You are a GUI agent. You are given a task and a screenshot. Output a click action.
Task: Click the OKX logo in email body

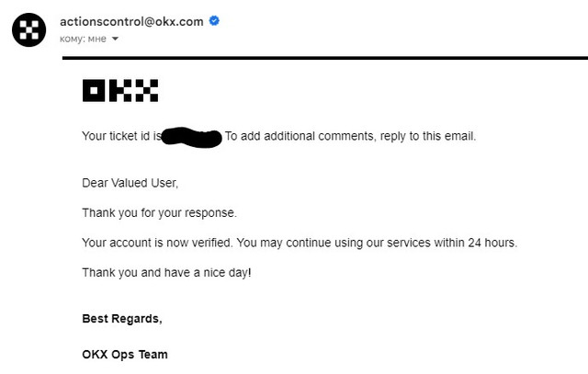point(120,90)
